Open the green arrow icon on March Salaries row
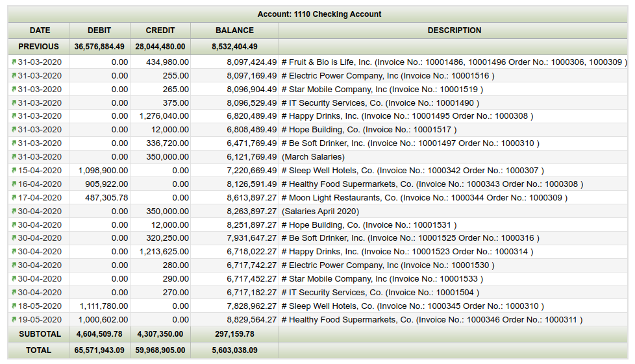This screenshot has width=635, height=364. 14,157
